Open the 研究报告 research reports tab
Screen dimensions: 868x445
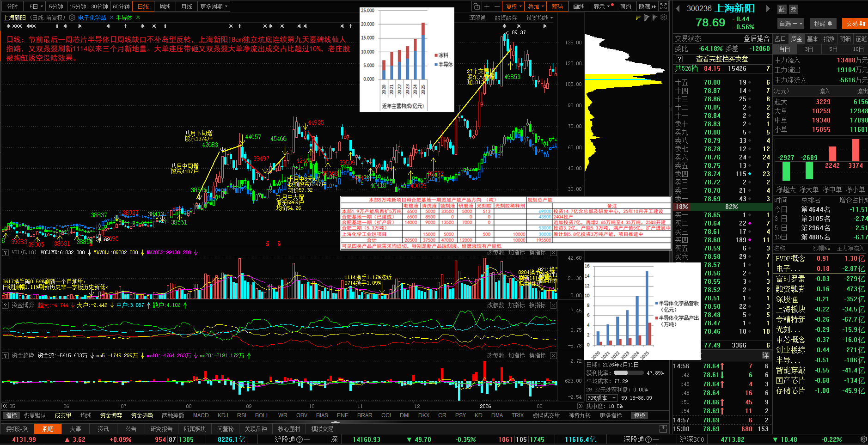click(x=161, y=429)
